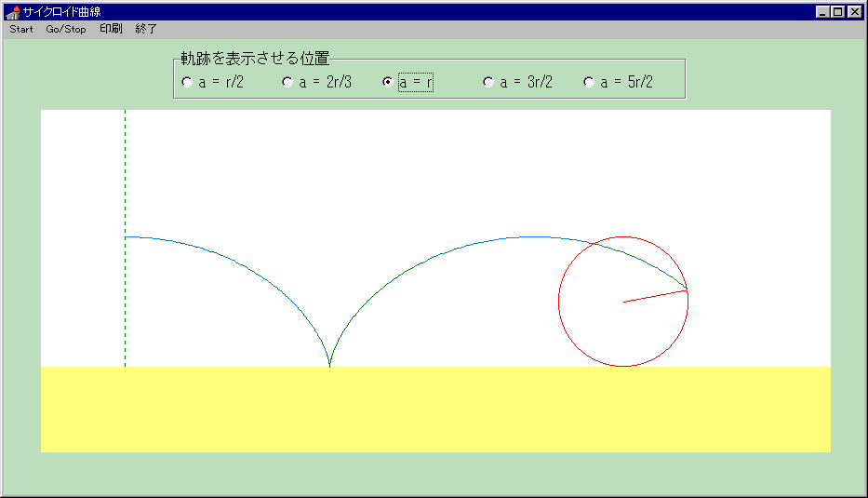Click the cycloid cusp touching the ground
The height and width of the screenshot is (498, 868).
click(x=329, y=365)
